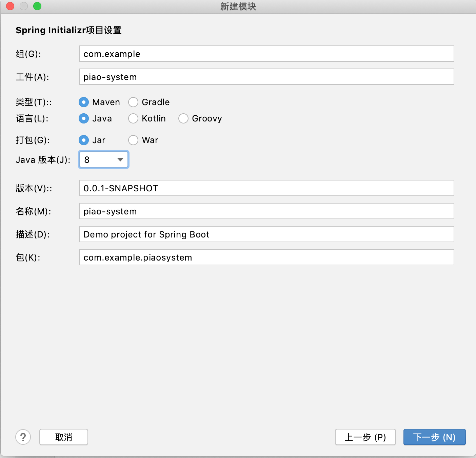Close the 新建模块 dialog window
The width and height of the screenshot is (476, 458).
[x=10, y=6]
